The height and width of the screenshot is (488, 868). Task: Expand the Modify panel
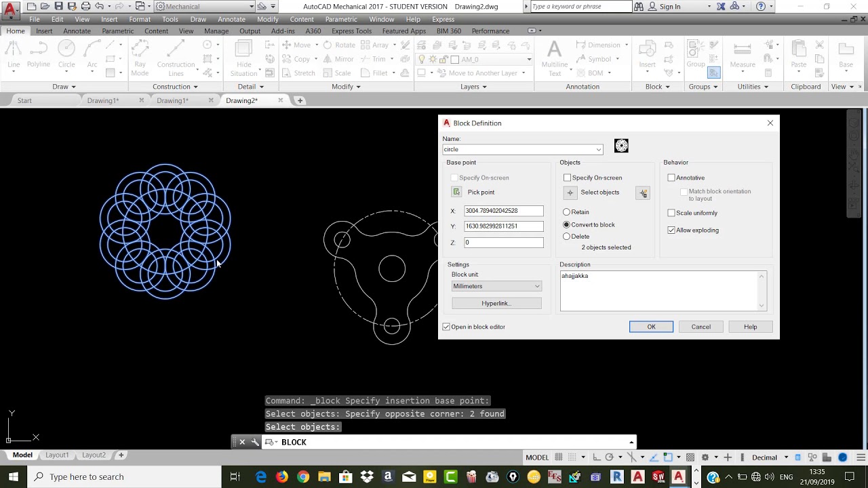pyautogui.click(x=346, y=87)
